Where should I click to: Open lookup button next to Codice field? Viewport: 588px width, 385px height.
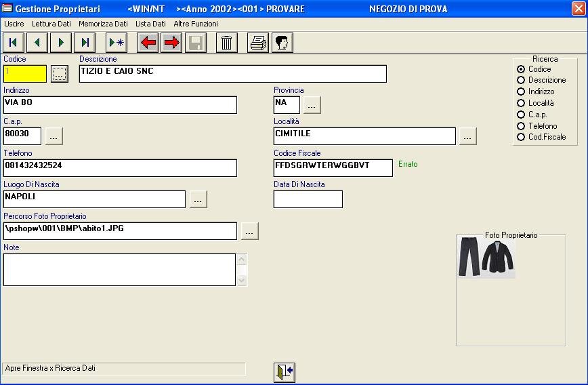pos(60,74)
